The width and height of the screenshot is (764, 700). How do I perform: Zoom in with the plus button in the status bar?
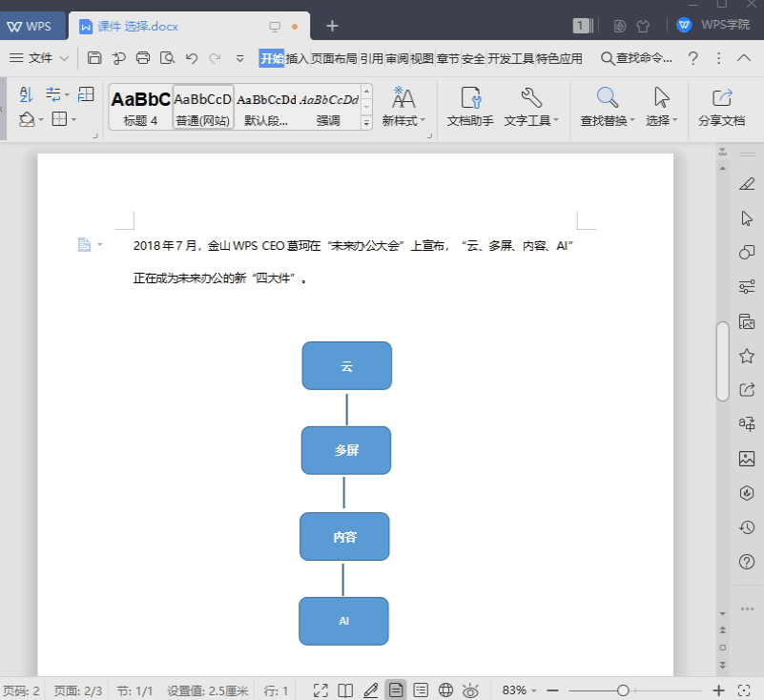click(718, 690)
